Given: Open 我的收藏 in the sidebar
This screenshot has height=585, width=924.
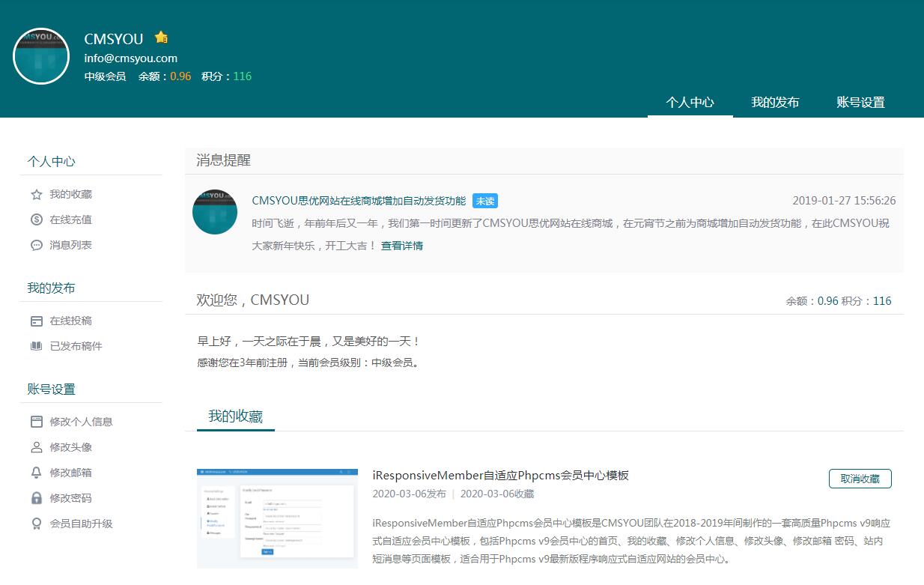Looking at the screenshot, I should pos(71,195).
